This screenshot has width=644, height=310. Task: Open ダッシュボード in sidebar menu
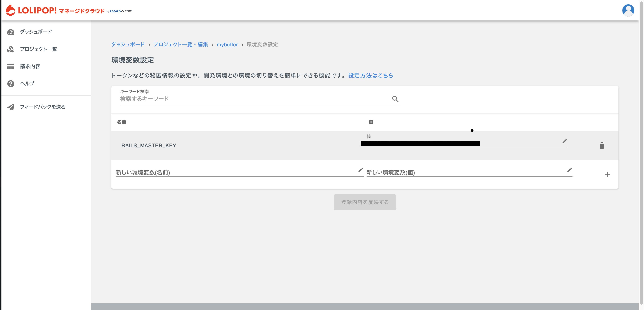tap(36, 32)
